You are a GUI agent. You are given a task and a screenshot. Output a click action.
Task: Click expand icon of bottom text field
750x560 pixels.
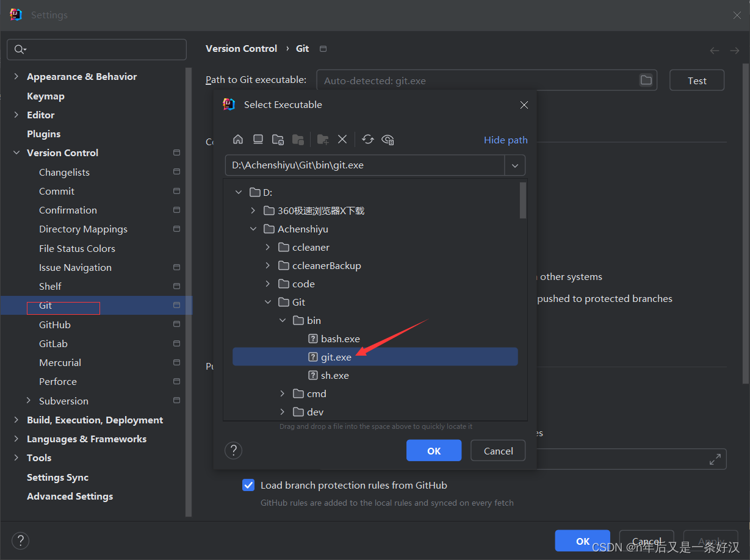[x=715, y=460]
